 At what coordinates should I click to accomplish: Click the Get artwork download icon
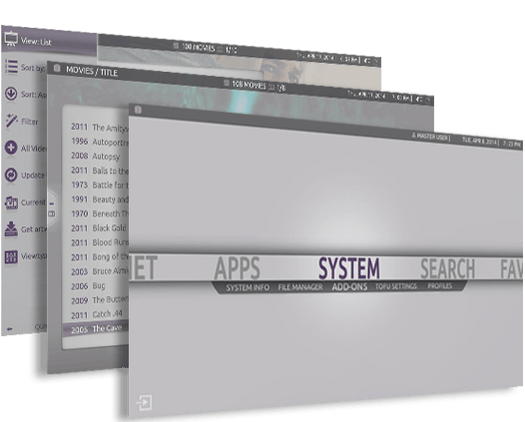click(11, 229)
